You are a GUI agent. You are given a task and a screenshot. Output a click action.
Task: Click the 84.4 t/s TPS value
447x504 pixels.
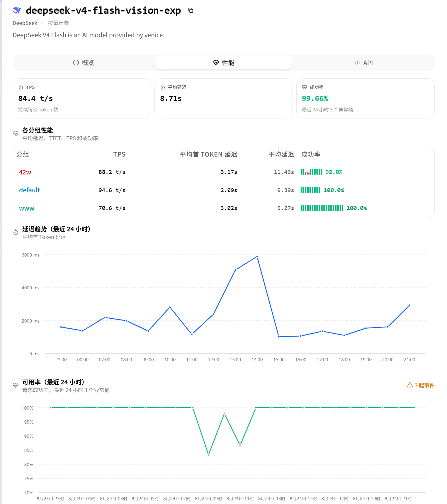tap(35, 99)
